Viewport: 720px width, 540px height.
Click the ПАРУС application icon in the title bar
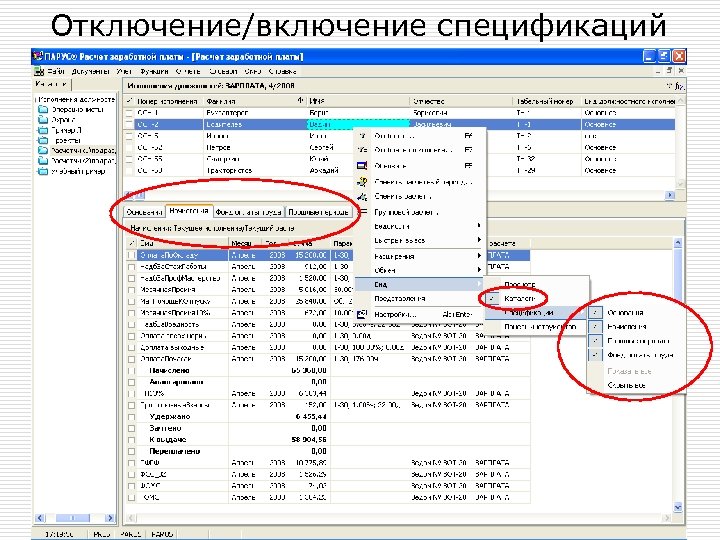pos(38,56)
